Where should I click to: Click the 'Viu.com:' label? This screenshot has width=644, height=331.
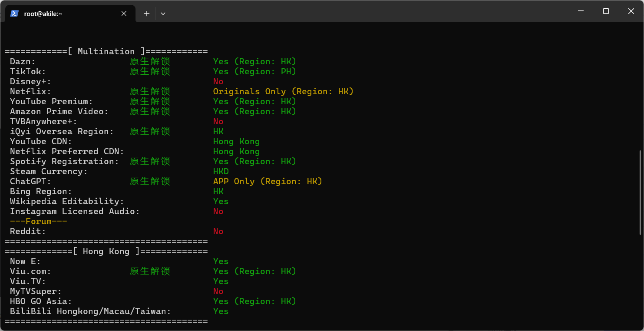(30, 271)
